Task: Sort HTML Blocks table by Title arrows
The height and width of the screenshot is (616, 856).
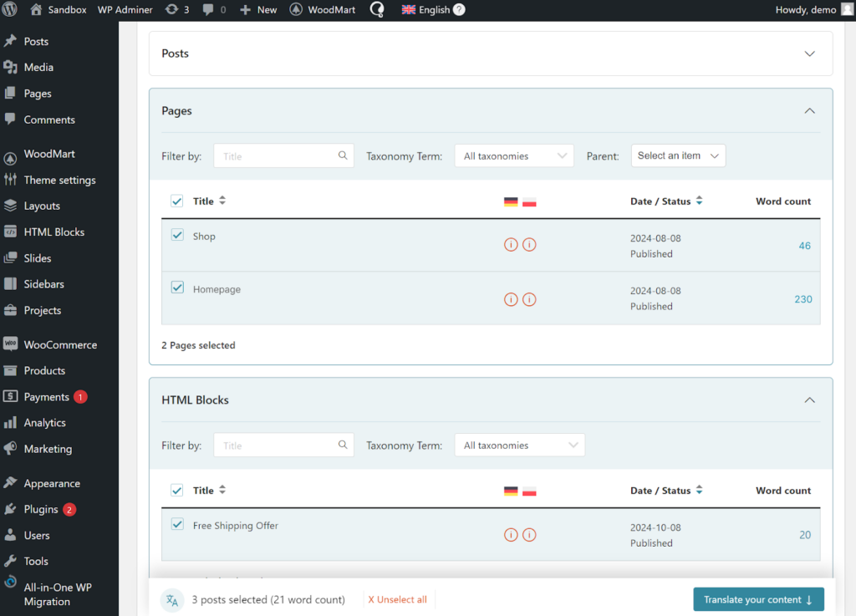Action: [222, 490]
